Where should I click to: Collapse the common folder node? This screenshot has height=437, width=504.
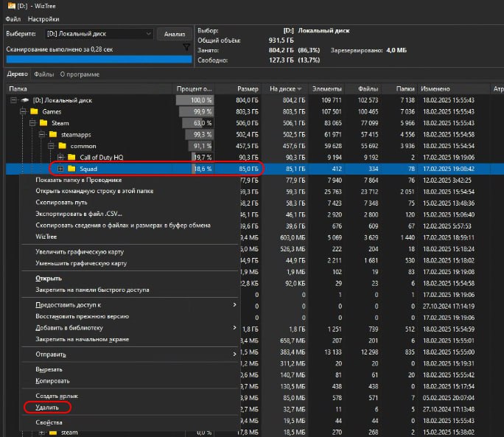coord(51,146)
